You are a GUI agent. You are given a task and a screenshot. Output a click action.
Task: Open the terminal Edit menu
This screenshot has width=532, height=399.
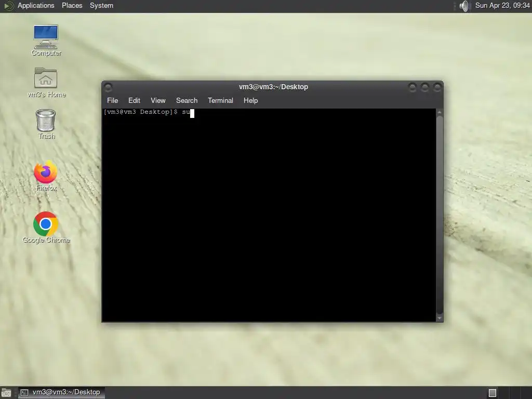tap(134, 100)
